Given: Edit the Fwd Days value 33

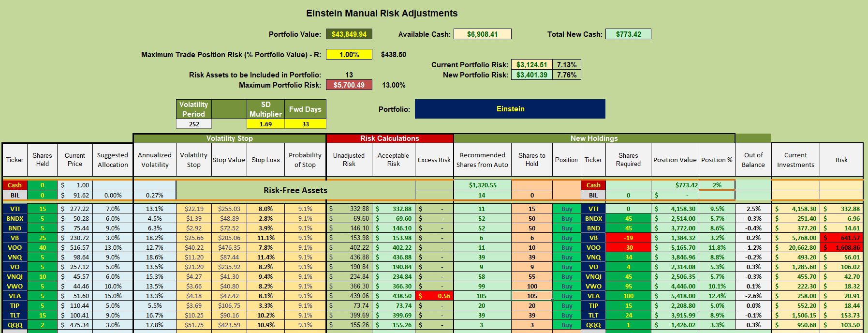Looking at the screenshot, I should tap(305, 124).
